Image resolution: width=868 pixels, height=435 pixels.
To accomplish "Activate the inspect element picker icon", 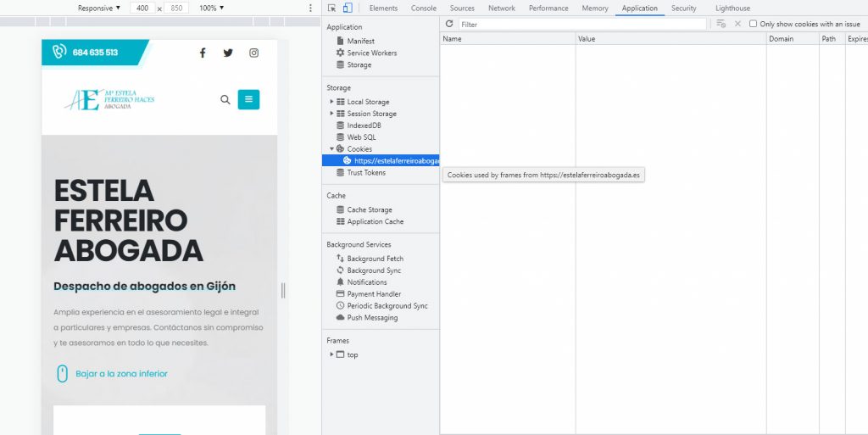I will pos(331,8).
